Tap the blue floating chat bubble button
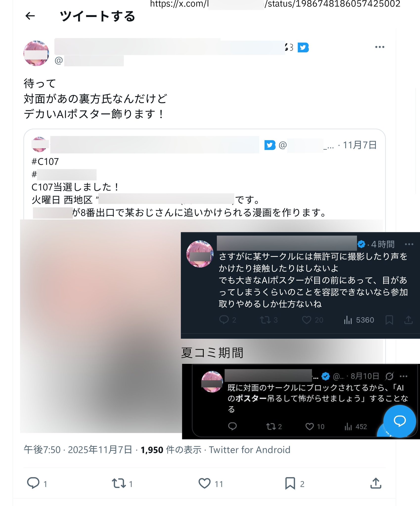Viewport: 420px width, 506px height. point(399,421)
